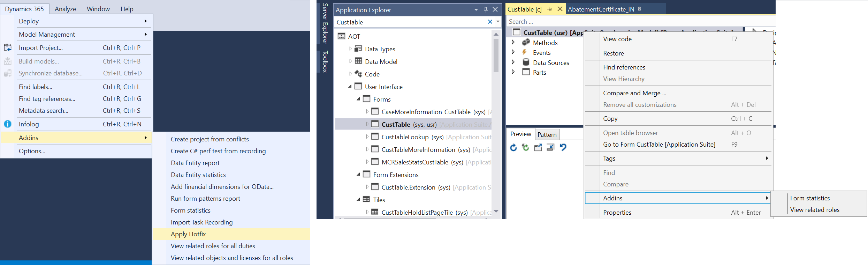868x266 pixels.
Task: Open the Application Explorer window options dropdown
Action: click(476, 10)
